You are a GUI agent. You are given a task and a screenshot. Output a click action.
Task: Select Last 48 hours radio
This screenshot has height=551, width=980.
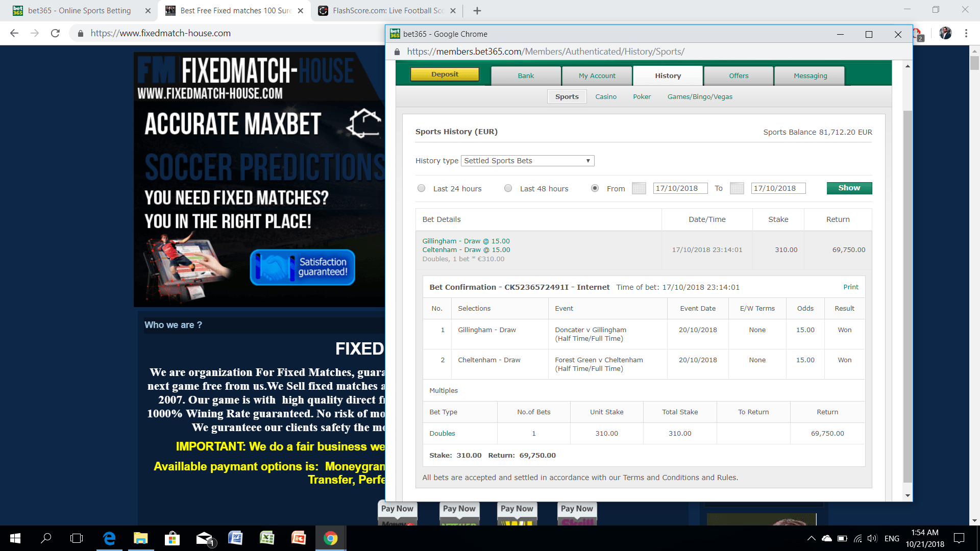point(508,188)
